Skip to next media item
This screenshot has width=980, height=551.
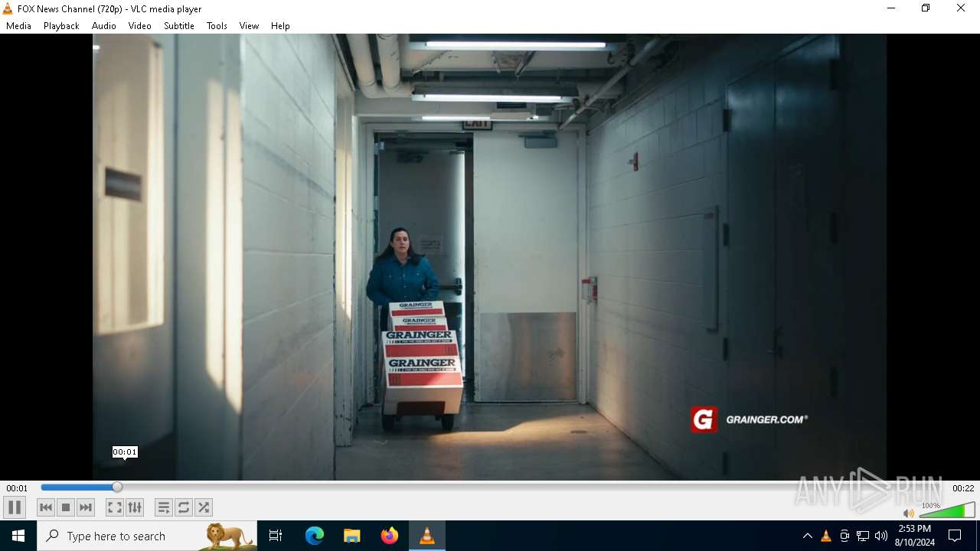coord(86,507)
